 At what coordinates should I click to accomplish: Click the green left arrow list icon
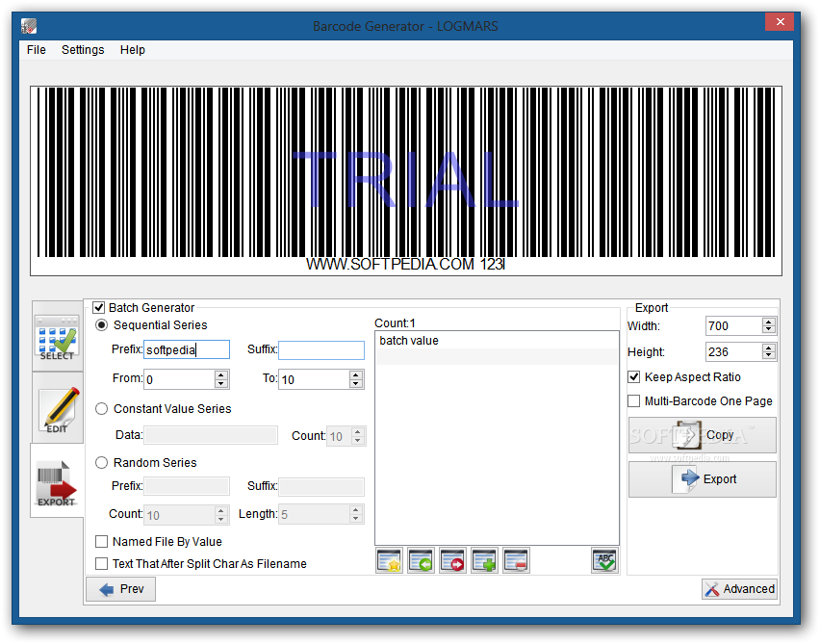(421, 560)
